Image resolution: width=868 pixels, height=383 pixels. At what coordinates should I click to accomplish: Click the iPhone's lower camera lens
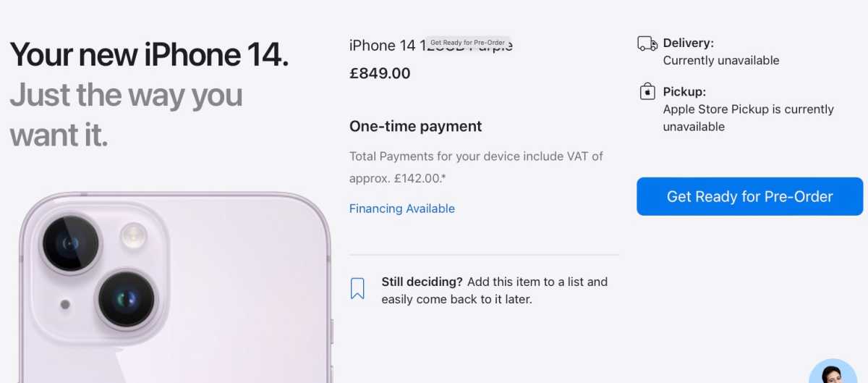[127, 298]
